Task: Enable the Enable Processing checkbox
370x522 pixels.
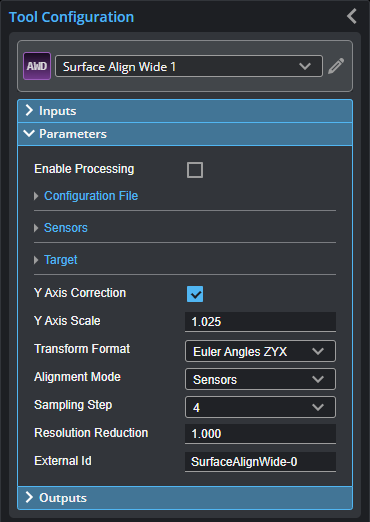Action: coord(195,170)
